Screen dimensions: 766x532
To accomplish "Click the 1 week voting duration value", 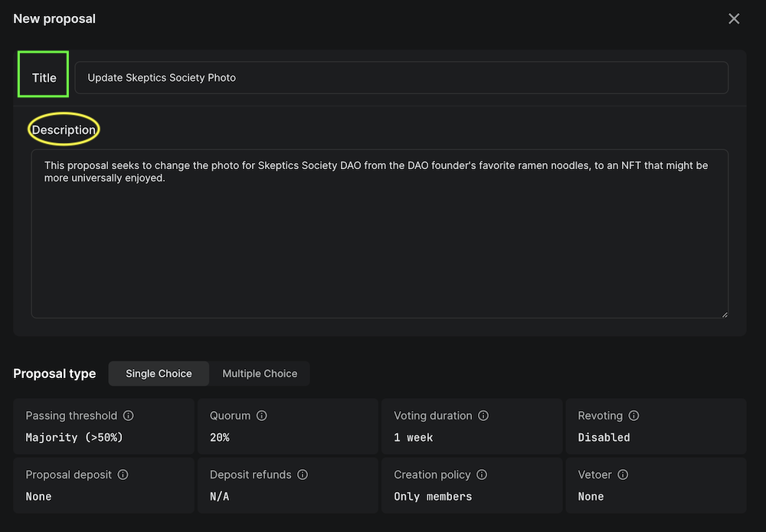I will click(x=414, y=437).
